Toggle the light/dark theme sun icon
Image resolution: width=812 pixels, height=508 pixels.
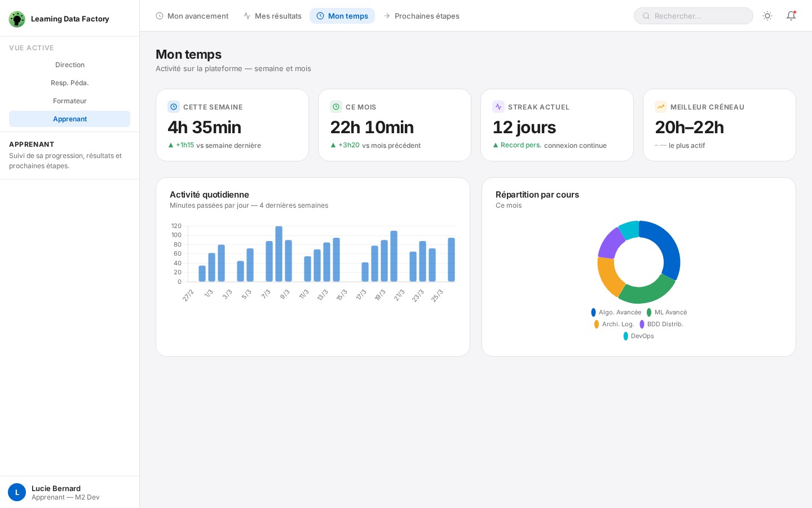click(x=767, y=16)
